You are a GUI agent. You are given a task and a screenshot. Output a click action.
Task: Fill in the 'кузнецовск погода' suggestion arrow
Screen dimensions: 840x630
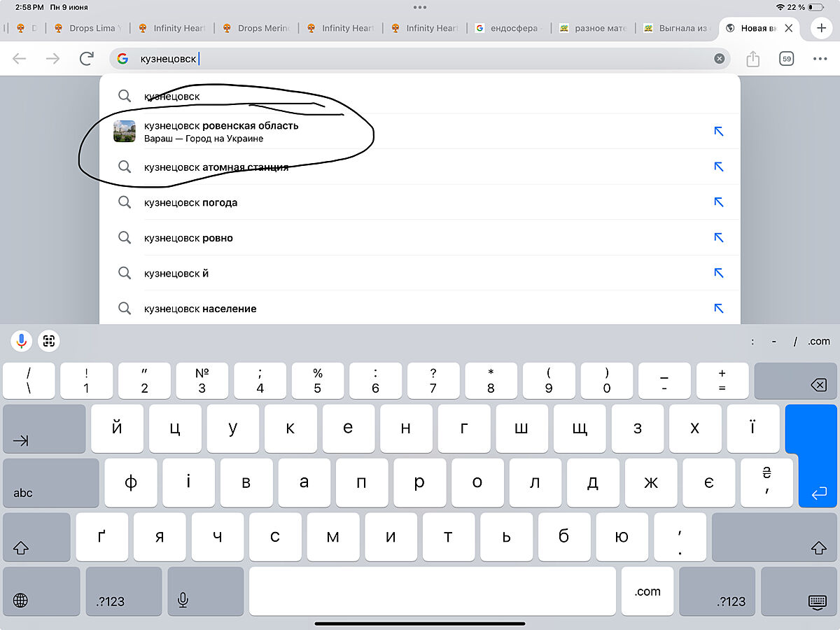(x=718, y=202)
